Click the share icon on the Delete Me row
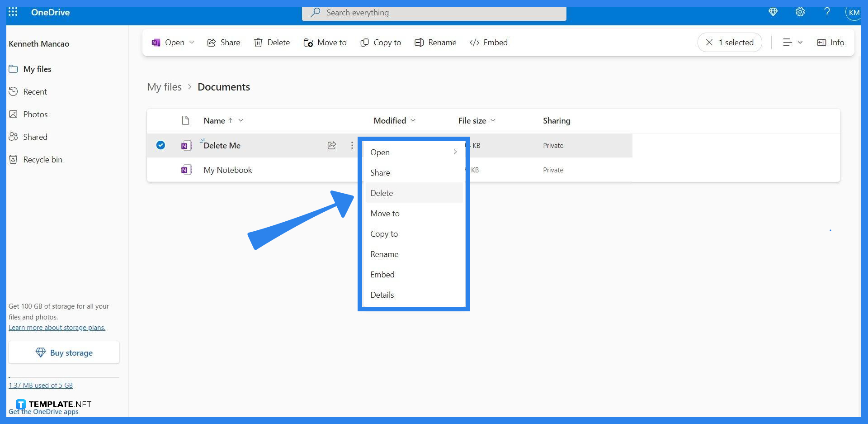This screenshot has height=424, width=868. (331, 145)
